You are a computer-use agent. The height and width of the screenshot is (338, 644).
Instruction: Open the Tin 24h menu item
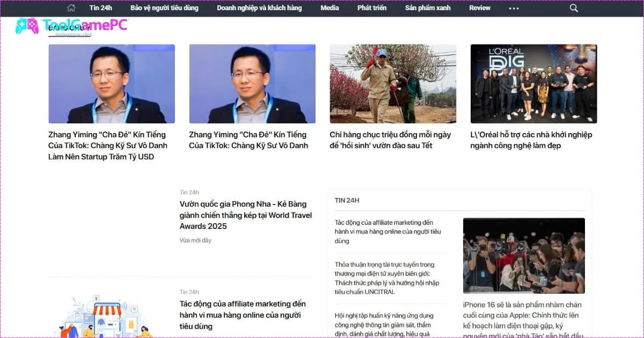coord(101,8)
